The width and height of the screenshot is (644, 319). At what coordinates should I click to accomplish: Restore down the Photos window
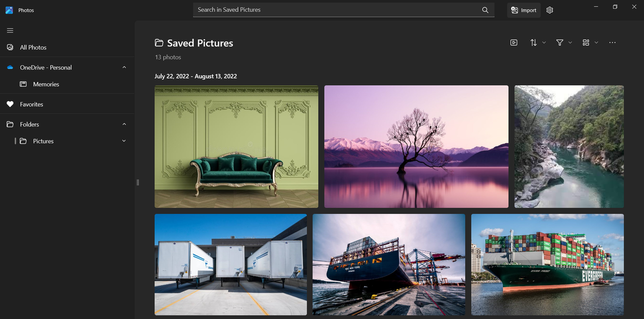click(615, 7)
